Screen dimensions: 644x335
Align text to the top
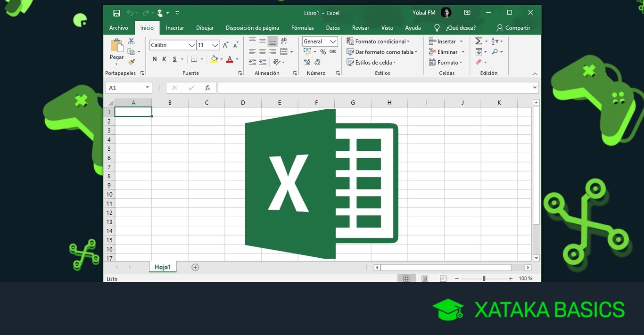click(252, 41)
